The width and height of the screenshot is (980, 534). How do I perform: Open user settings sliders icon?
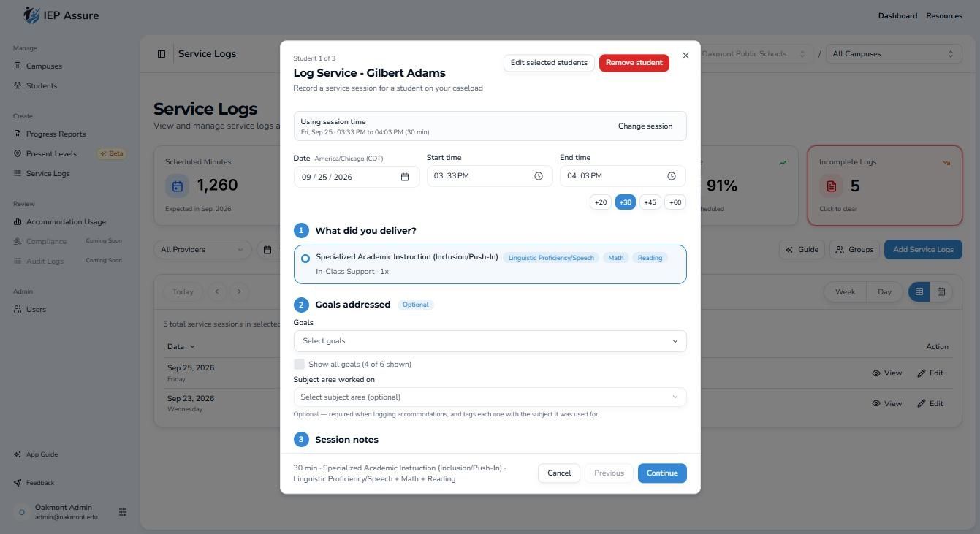pos(123,512)
